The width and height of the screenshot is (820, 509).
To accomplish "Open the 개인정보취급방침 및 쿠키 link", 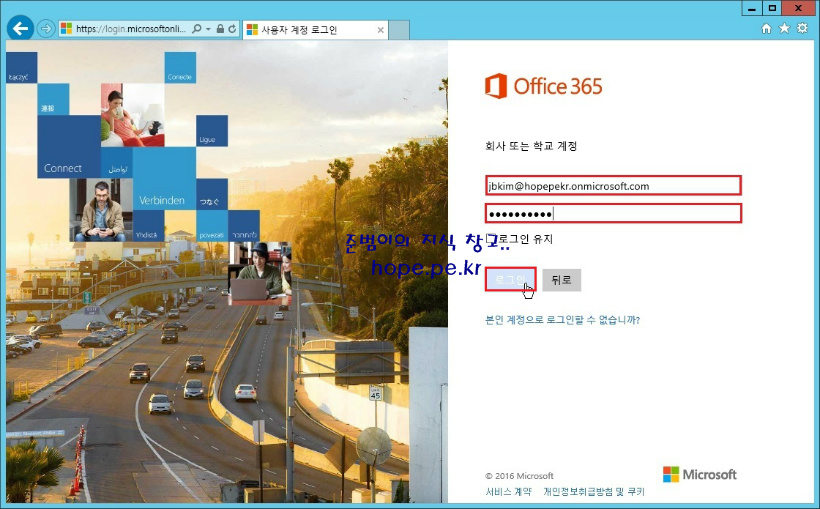I will click(594, 491).
